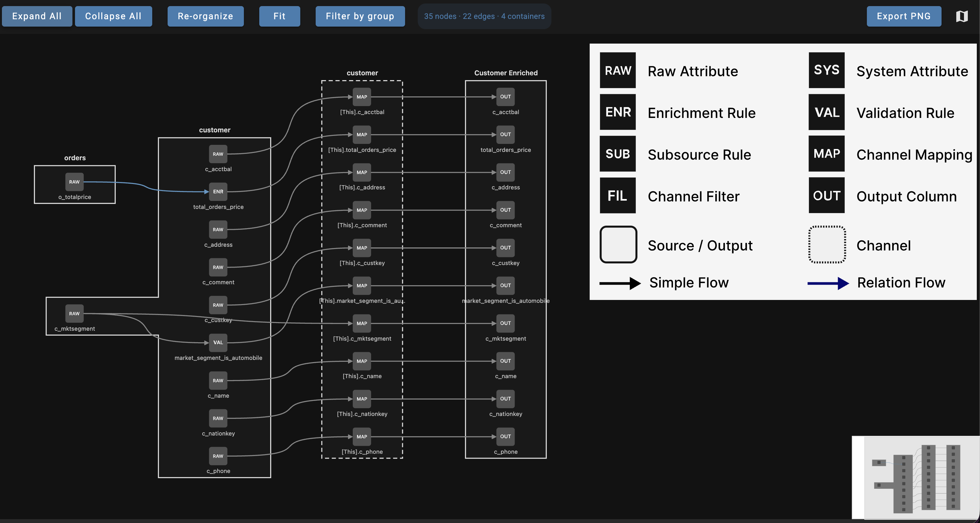980x523 pixels.
Task: Toggle the minimap icon
Action: tap(962, 16)
